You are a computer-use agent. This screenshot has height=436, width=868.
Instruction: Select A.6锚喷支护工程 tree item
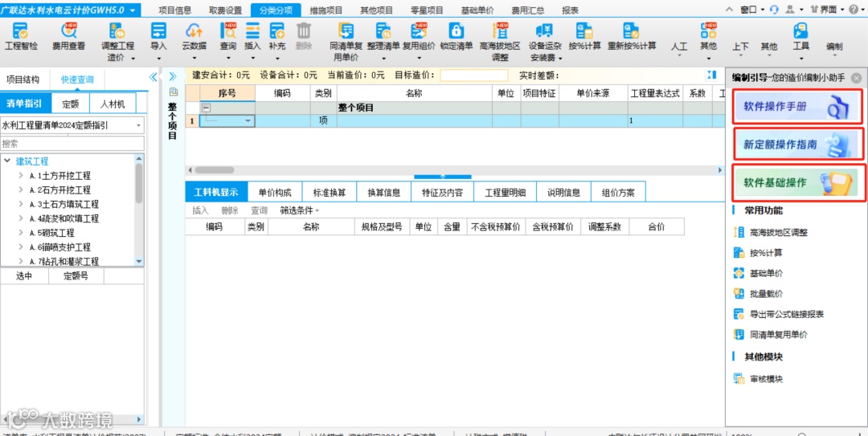pyautogui.click(x=59, y=247)
